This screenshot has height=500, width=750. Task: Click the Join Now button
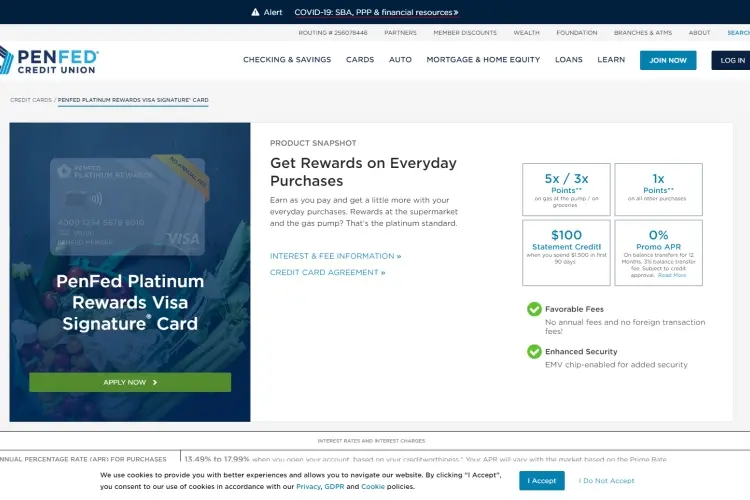(668, 60)
